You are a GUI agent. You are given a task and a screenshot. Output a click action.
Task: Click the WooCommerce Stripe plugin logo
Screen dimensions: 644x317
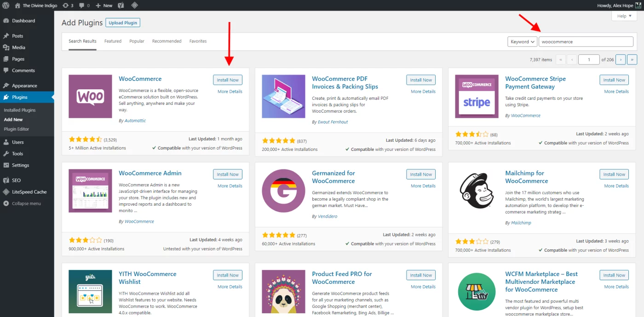477,97
